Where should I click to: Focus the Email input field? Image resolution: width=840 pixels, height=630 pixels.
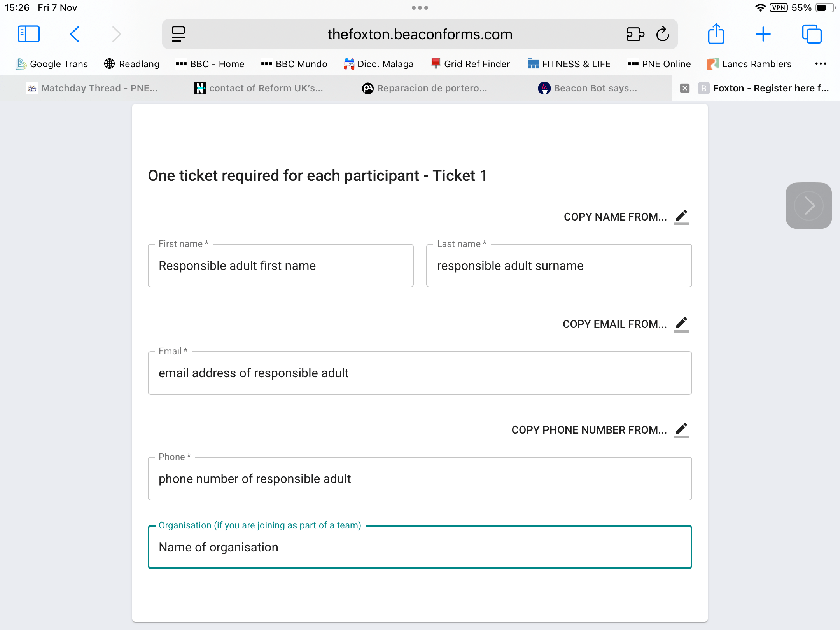point(420,373)
